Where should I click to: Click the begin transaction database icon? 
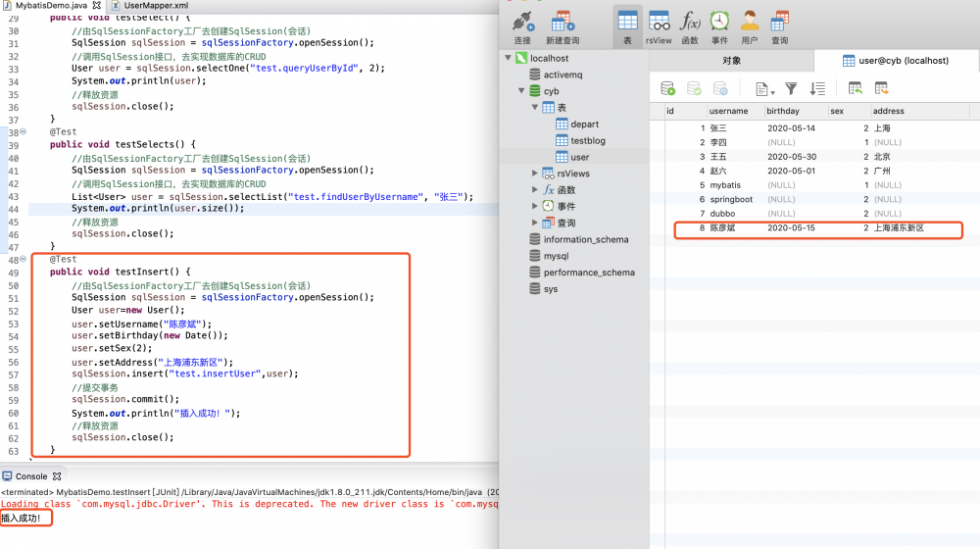667,89
